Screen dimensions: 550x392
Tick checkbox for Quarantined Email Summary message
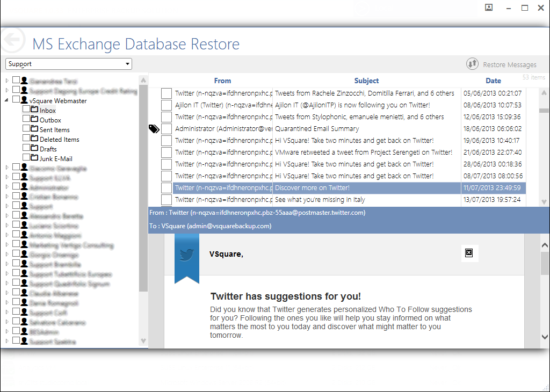tap(167, 129)
